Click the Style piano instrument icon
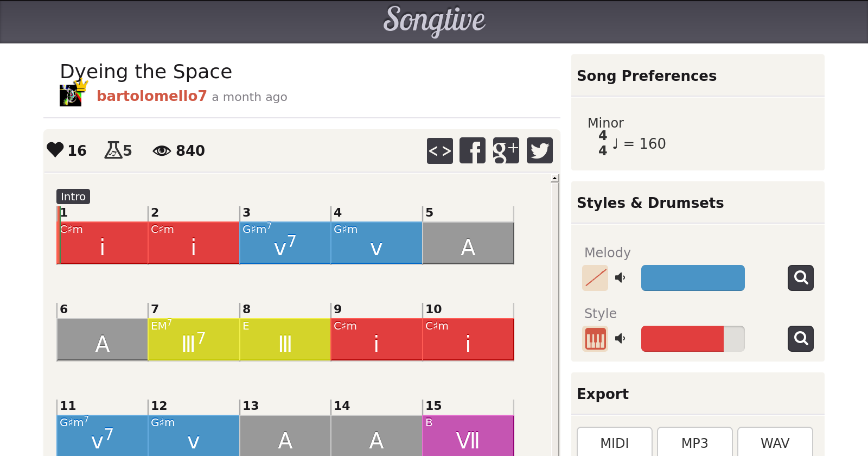868x456 pixels. tap(595, 339)
